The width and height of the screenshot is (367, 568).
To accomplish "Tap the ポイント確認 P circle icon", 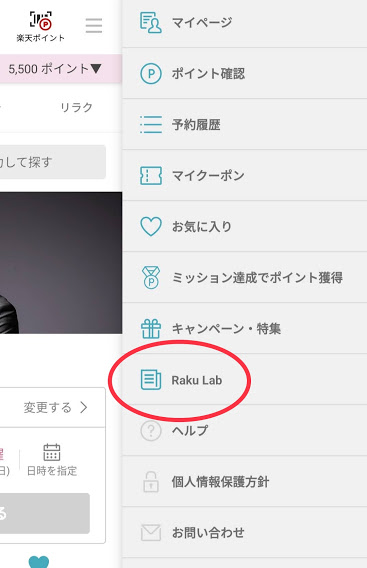I will [151, 74].
